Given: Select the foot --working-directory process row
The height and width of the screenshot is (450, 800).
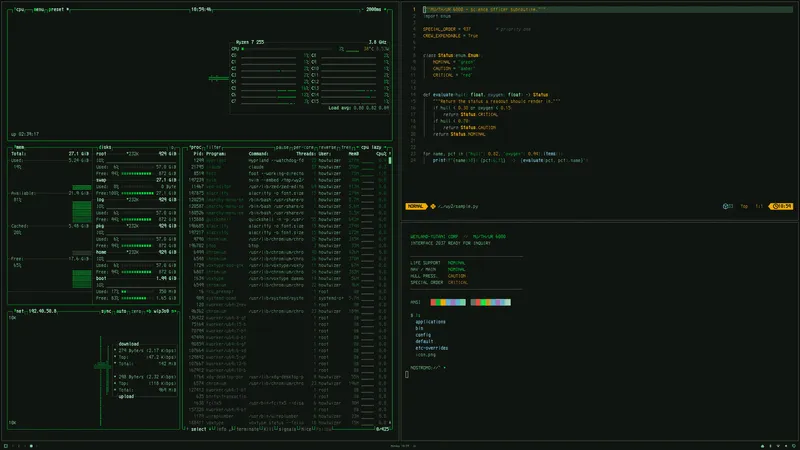Looking at the screenshot, I should pyautogui.click(x=289, y=173).
